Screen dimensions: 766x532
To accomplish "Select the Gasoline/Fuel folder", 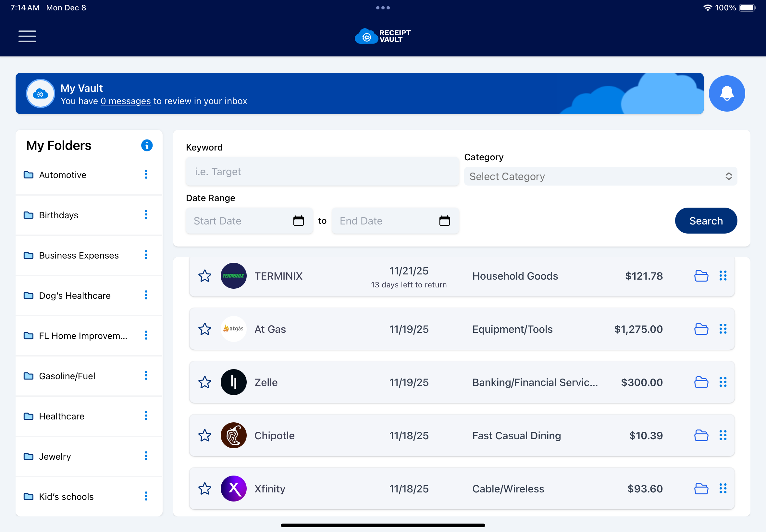I will tap(67, 376).
